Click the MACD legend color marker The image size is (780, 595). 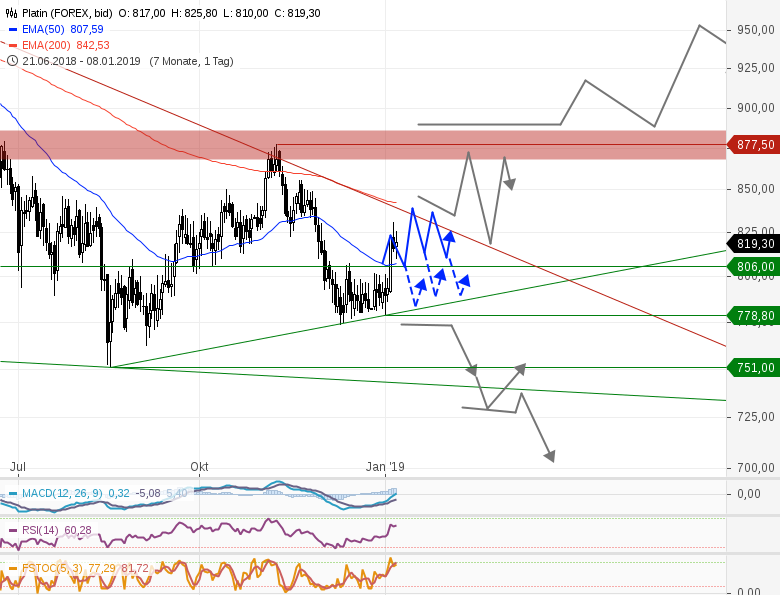[13, 494]
